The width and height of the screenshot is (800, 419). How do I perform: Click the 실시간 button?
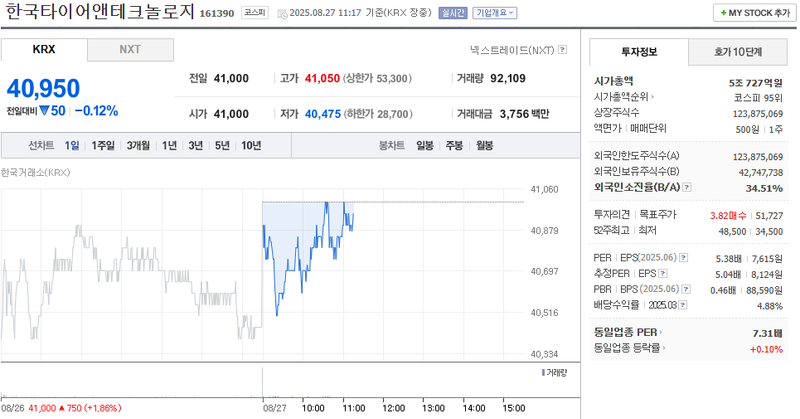click(453, 13)
